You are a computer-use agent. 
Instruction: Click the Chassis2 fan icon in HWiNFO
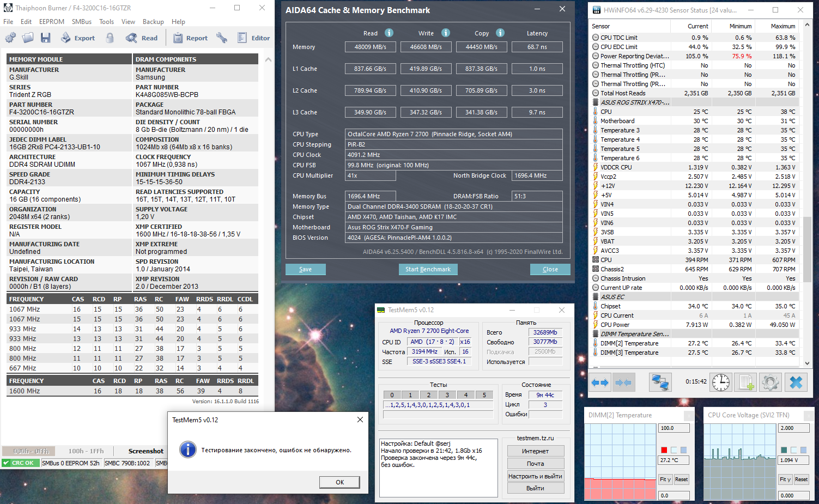click(x=596, y=269)
